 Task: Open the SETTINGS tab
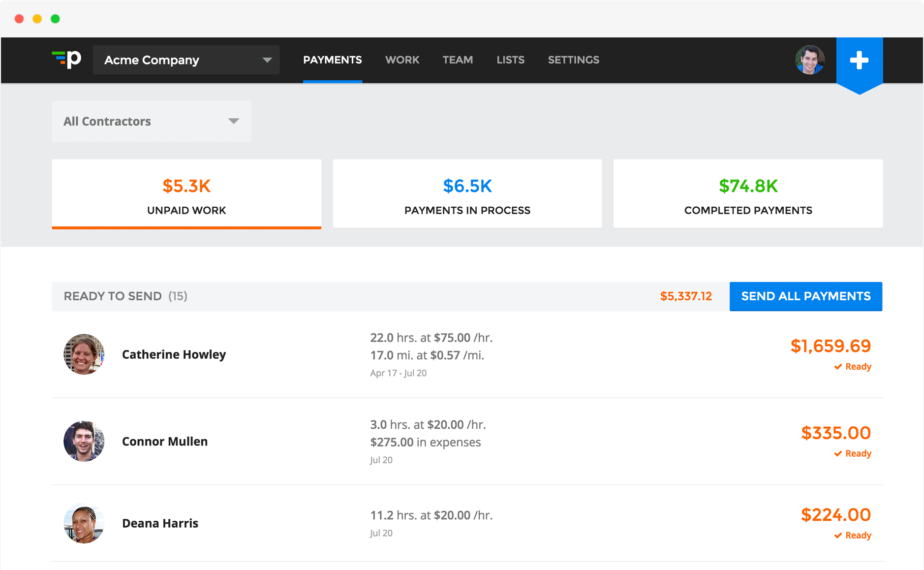(573, 60)
